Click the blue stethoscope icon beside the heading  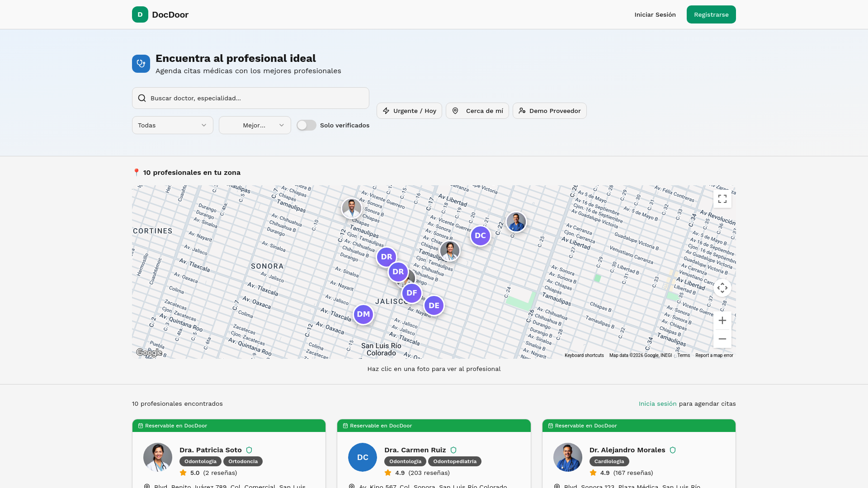tap(141, 64)
